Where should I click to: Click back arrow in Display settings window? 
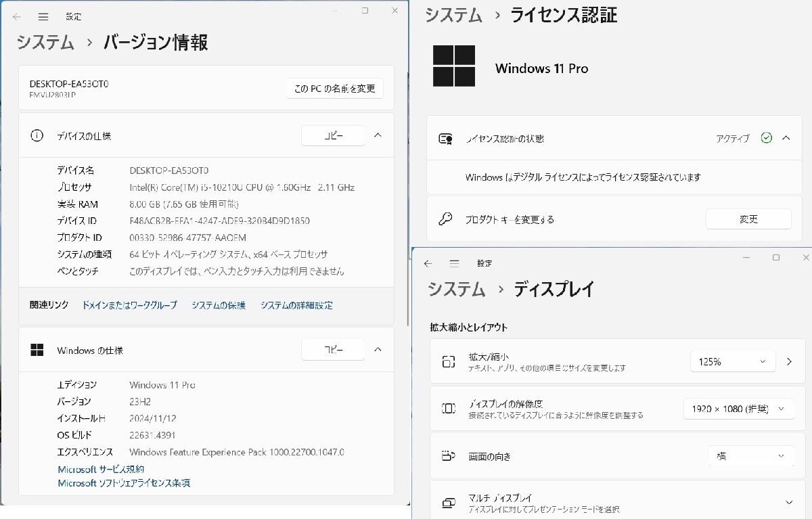pos(428,263)
